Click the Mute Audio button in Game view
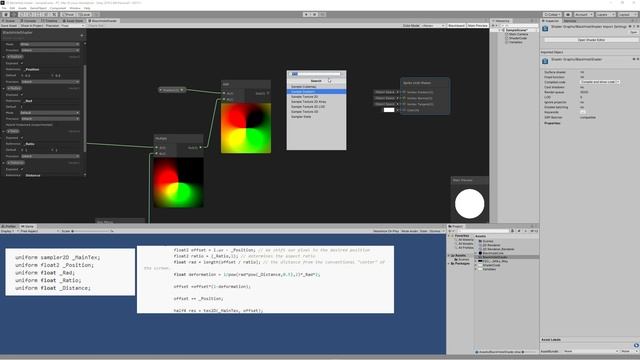Viewport: 640px width, 360px height. 409,231
